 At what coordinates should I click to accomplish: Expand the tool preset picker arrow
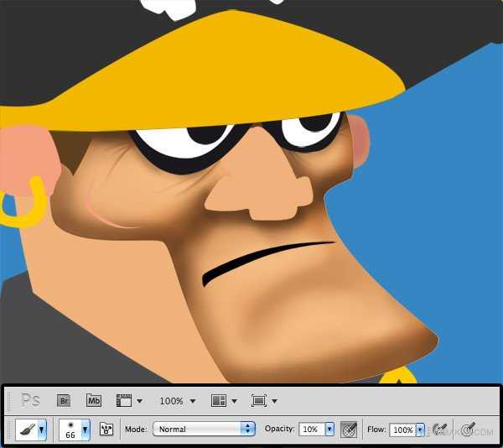coord(41,430)
